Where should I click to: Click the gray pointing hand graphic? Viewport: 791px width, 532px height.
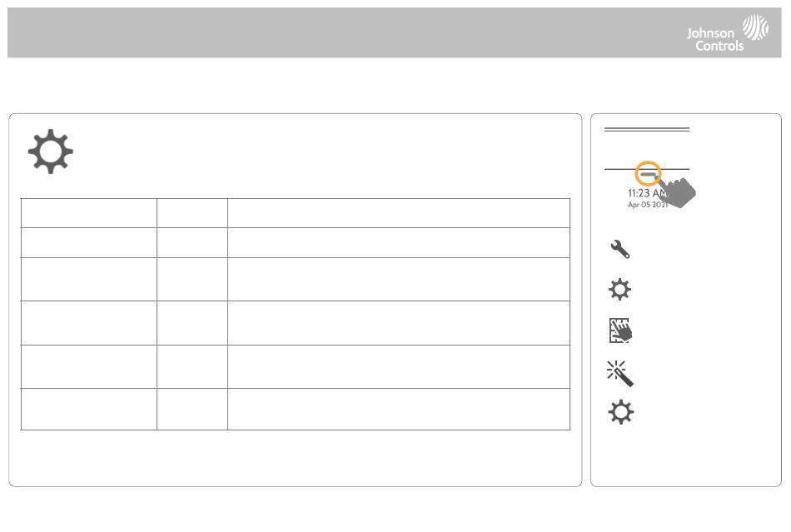point(677,191)
